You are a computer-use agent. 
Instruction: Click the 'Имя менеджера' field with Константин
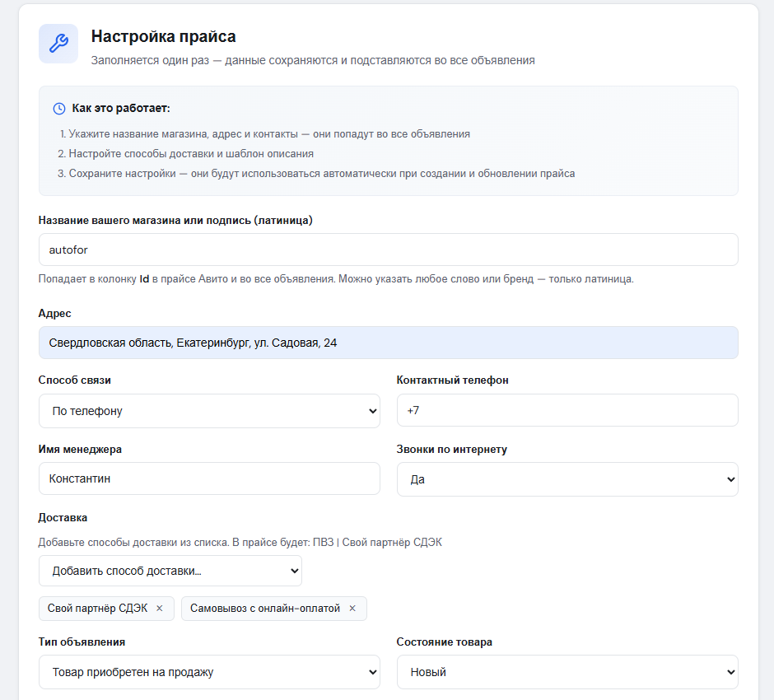point(209,478)
